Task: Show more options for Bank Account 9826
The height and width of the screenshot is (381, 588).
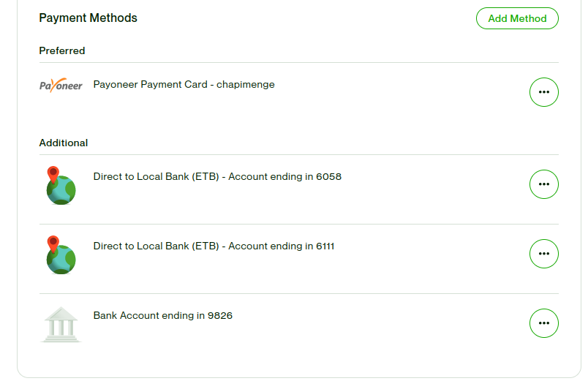Action: tap(543, 323)
